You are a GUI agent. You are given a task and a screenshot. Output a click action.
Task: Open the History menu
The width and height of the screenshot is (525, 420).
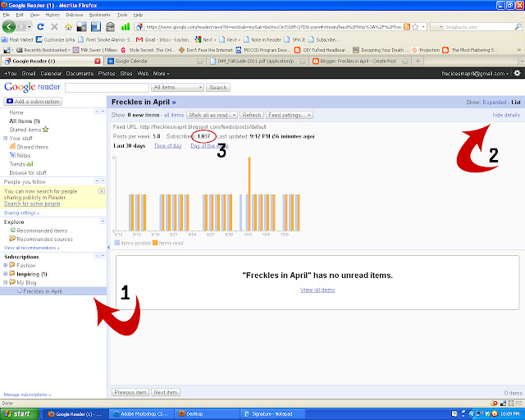click(x=52, y=15)
